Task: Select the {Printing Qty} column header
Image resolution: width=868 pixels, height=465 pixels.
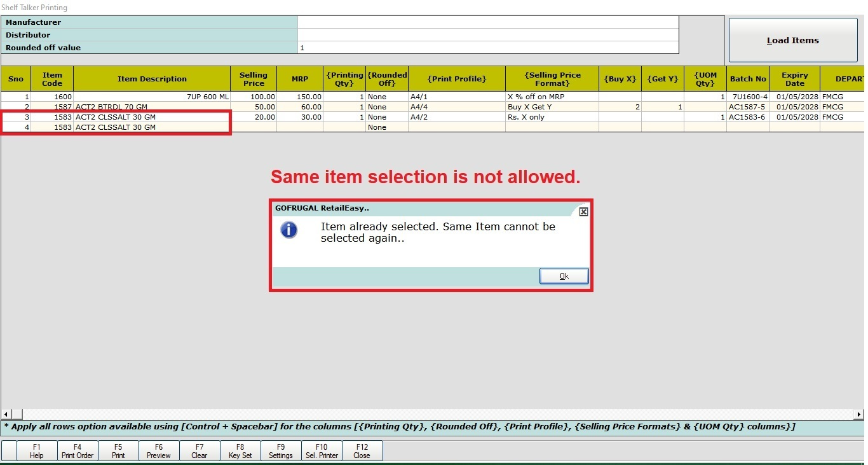Action: click(x=344, y=79)
